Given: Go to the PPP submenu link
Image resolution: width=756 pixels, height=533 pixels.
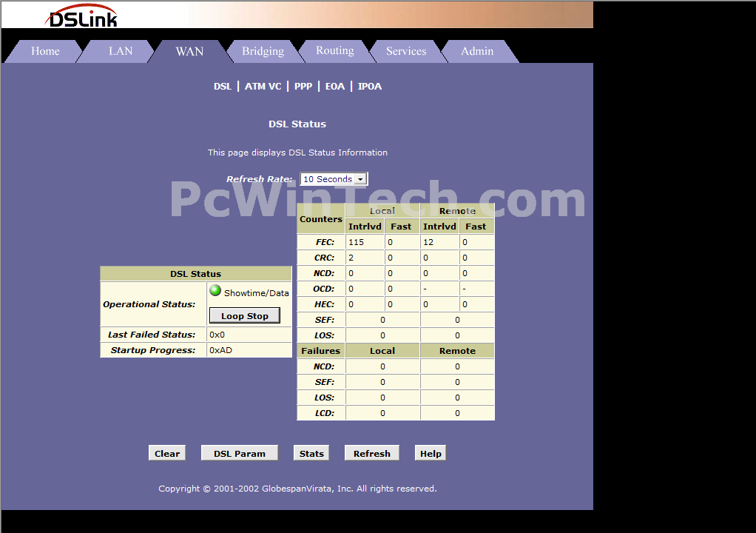Looking at the screenshot, I should click(x=303, y=87).
